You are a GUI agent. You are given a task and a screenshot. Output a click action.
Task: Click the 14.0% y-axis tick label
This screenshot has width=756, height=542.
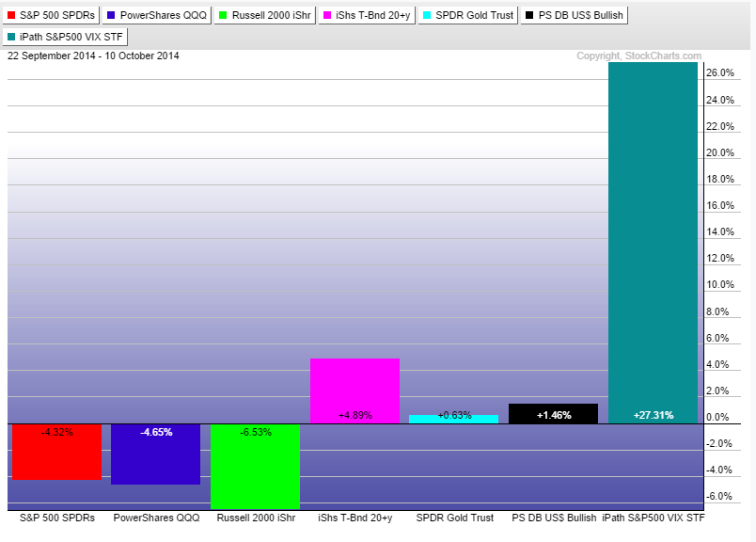pyautogui.click(x=720, y=232)
